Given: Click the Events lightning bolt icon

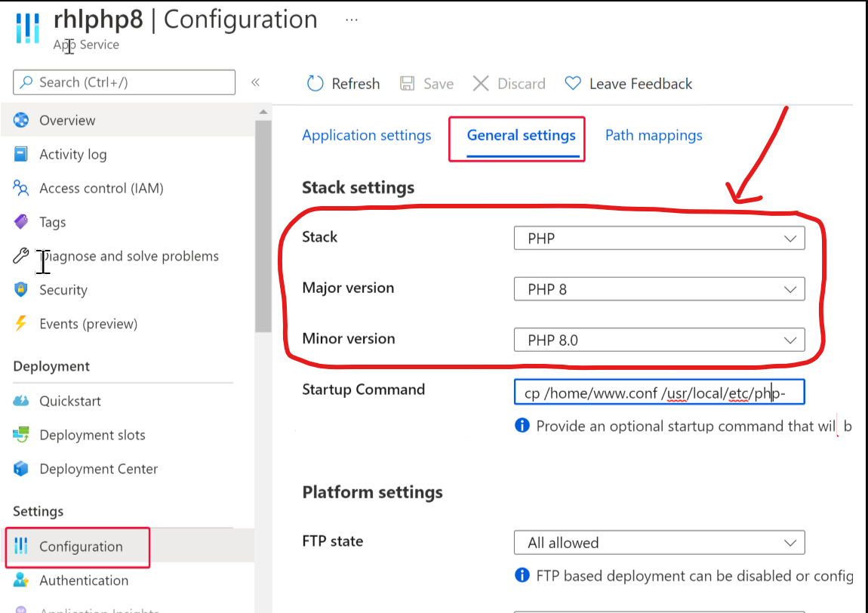Looking at the screenshot, I should 21,323.
